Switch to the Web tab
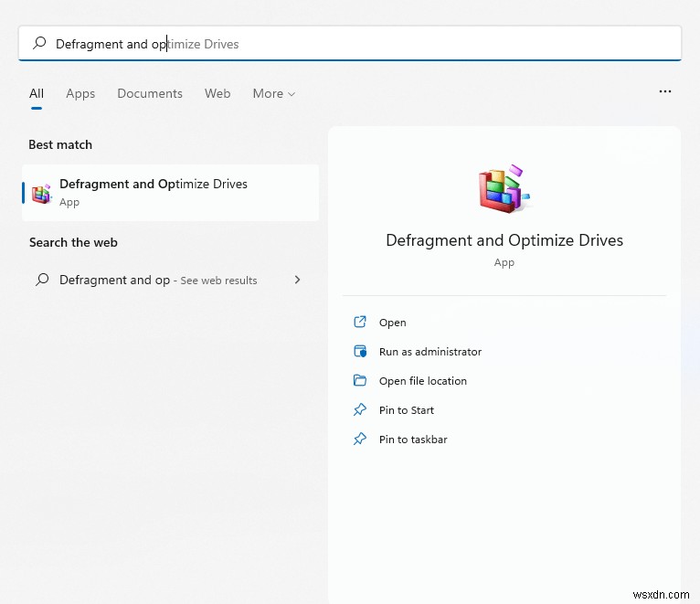Screen dimensions: 700x604 (x=217, y=93)
